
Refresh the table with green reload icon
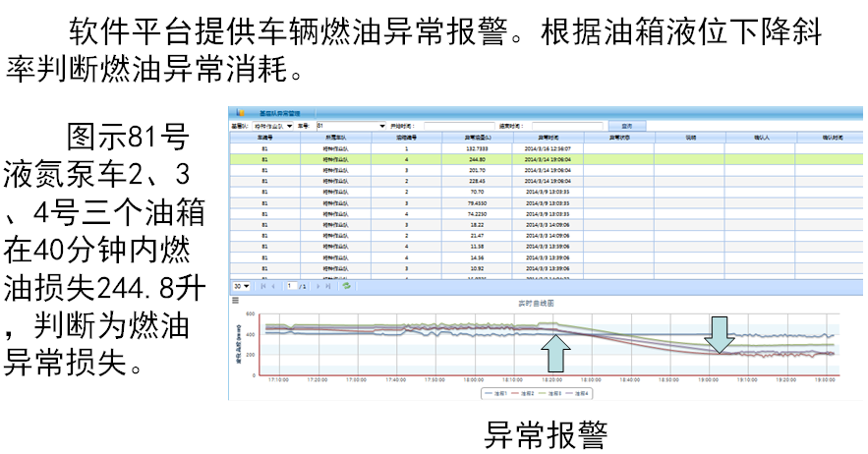pos(346,286)
